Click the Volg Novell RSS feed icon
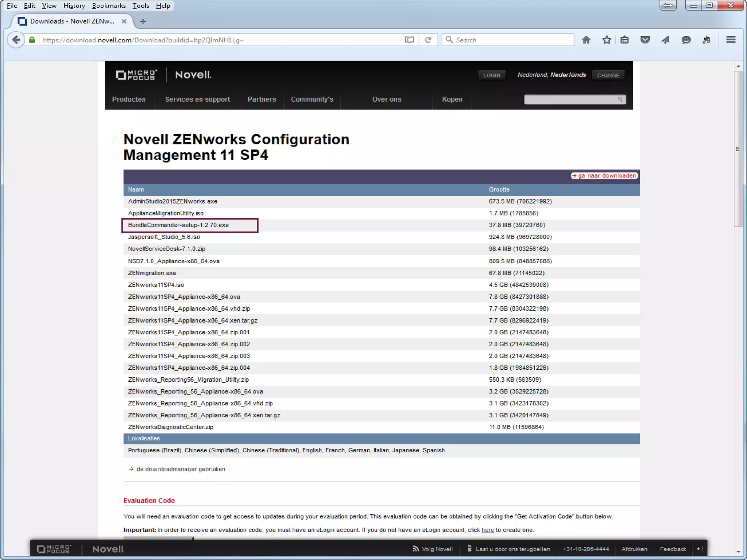Screen dimensions: 747x560 [x=415, y=548]
